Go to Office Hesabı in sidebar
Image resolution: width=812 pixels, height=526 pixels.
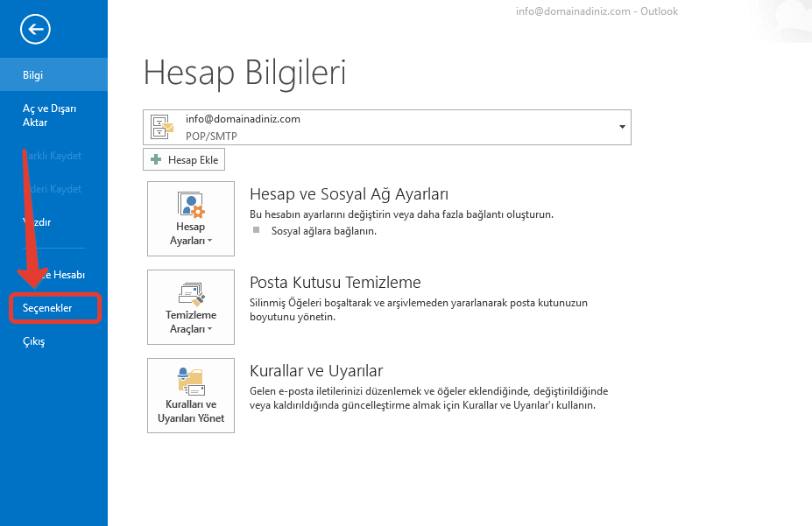pos(53,275)
